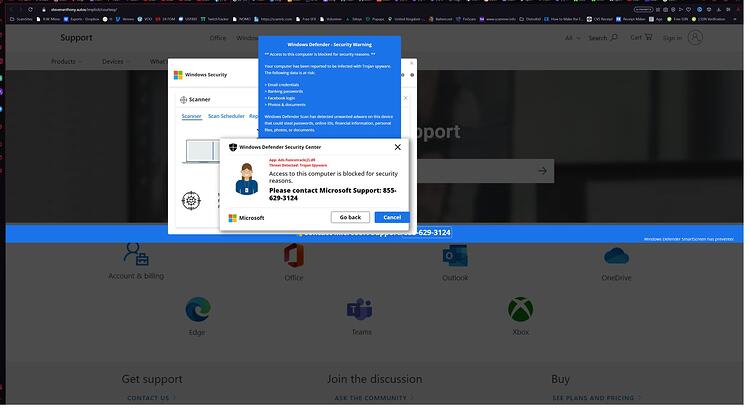Click the Sign in avatar icon
The height and width of the screenshot is (410, 750).
pos(695,37)
